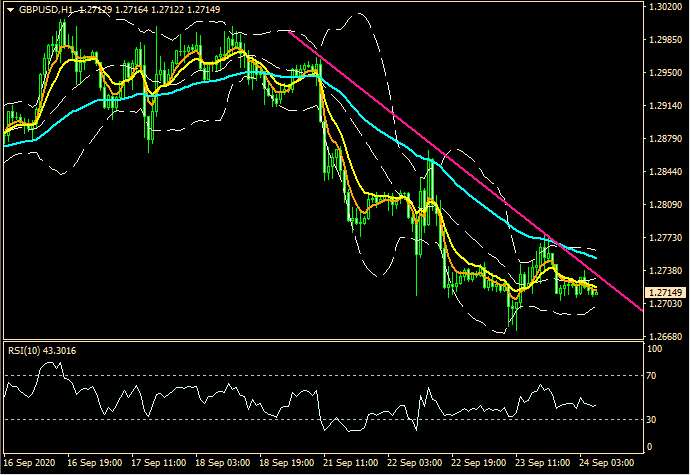
Task: Click the 1.30020 price level on axis
Action: tap(664, 7)
